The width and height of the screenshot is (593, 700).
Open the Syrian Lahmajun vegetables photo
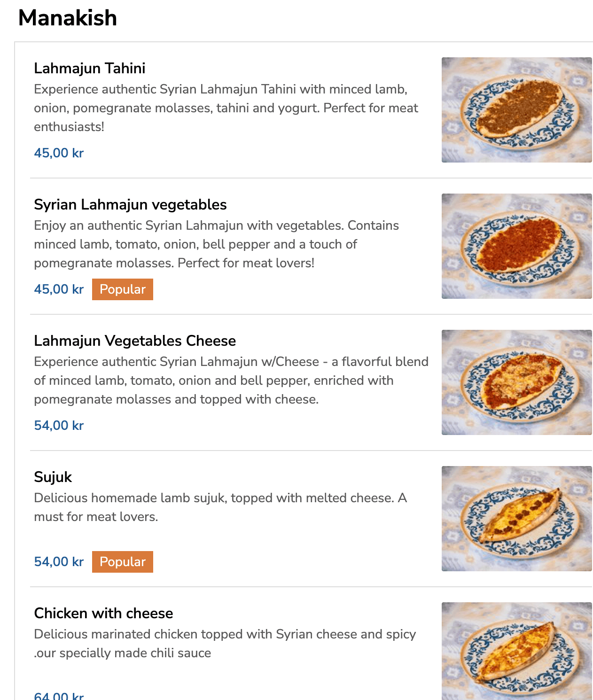[516, 246]
